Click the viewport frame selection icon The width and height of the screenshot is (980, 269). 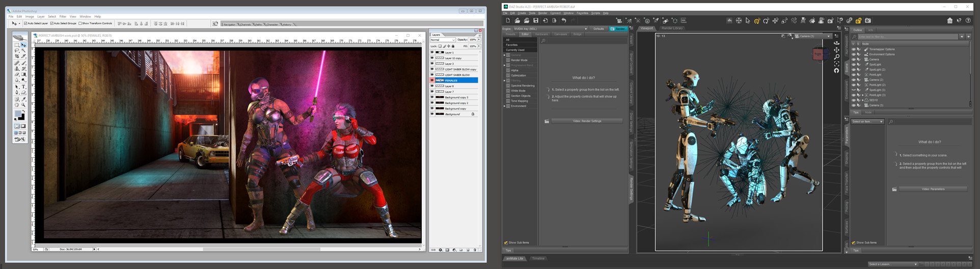coord(836,64)
